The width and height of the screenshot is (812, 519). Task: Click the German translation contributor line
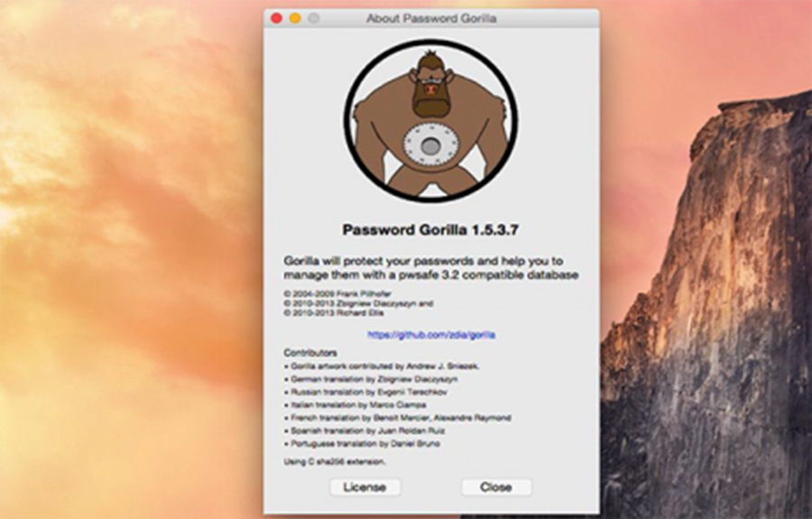(371, 379)
